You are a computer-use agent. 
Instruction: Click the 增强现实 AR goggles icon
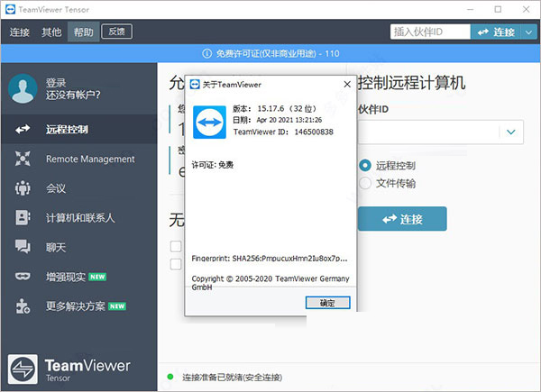(23, 277)
